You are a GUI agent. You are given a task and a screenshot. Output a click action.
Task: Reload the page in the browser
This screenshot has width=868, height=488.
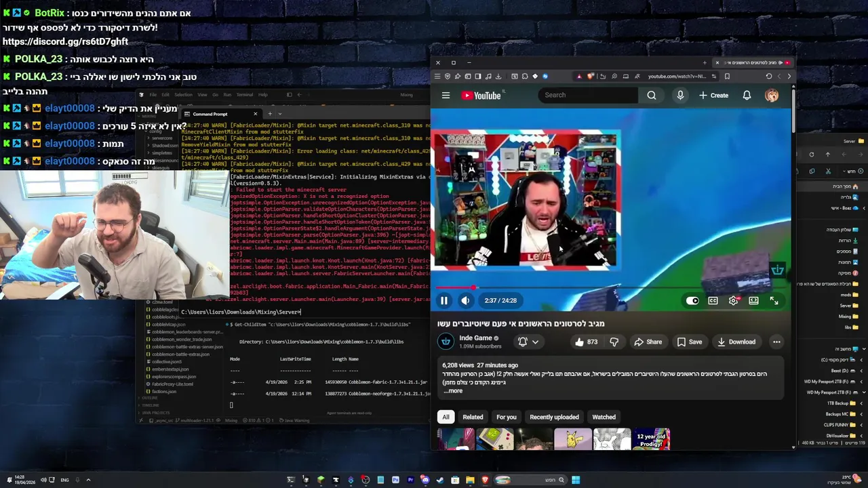click(x=769, y=76)
